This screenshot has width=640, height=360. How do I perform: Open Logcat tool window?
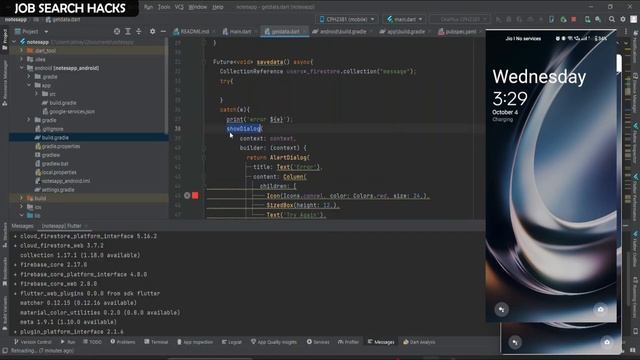[231, 342]
